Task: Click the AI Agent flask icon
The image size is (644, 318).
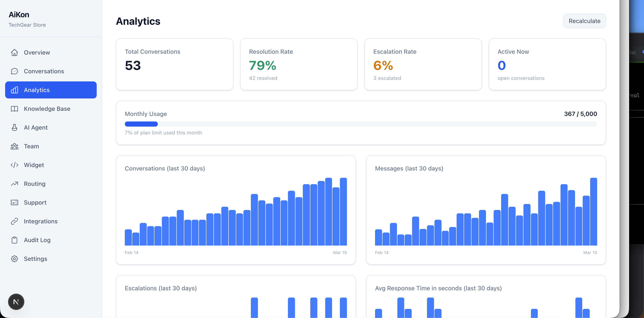Action: click(14, 127)
